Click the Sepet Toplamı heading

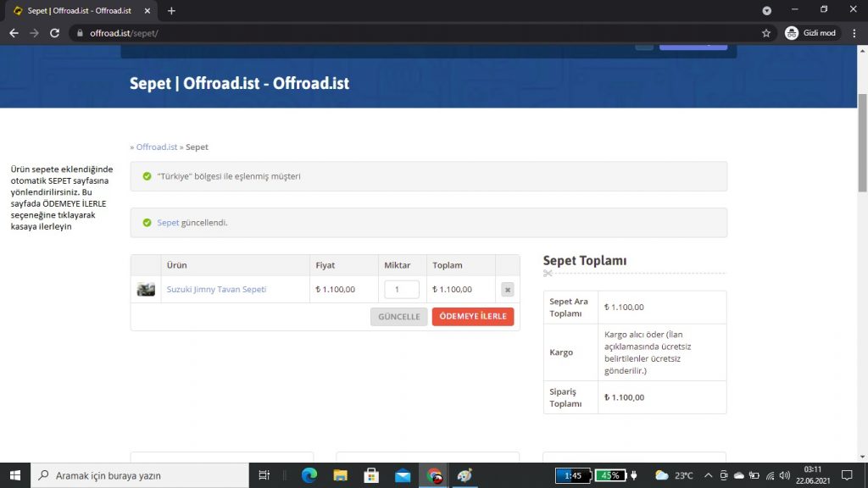point(585,261)
